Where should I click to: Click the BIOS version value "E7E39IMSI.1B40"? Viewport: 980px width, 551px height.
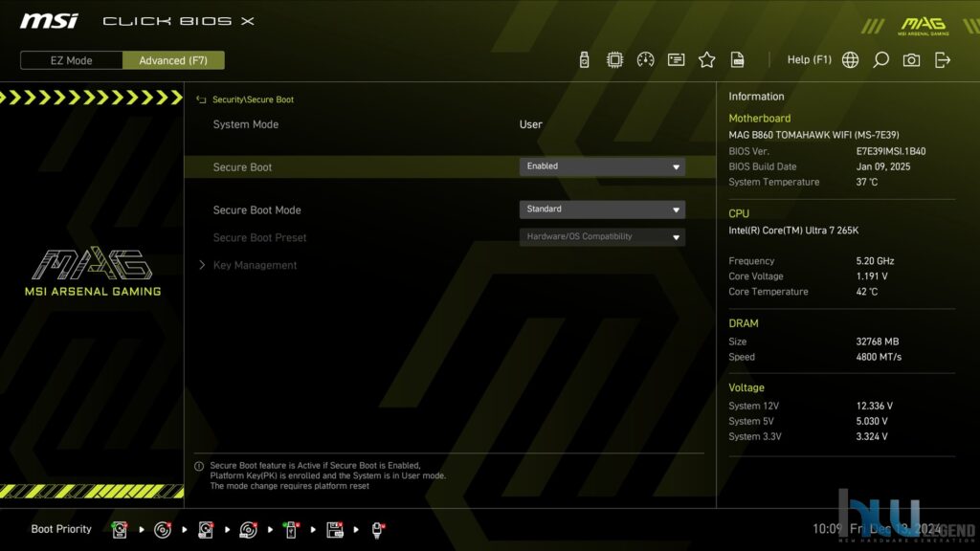(891, 151)
